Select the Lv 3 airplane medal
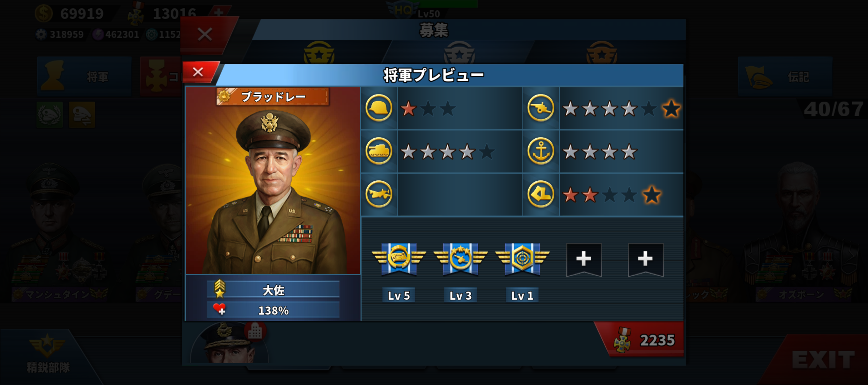Viewport: 868px width, 385px height. click(460, 259)
